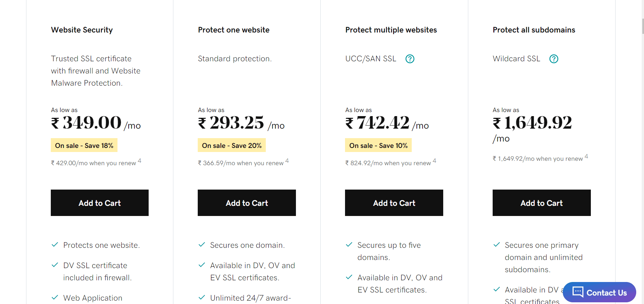This screenshot has height=304, width=644.
Task: Add Protect multiple websites plan to cart
Action: click(x=394, y=203)
